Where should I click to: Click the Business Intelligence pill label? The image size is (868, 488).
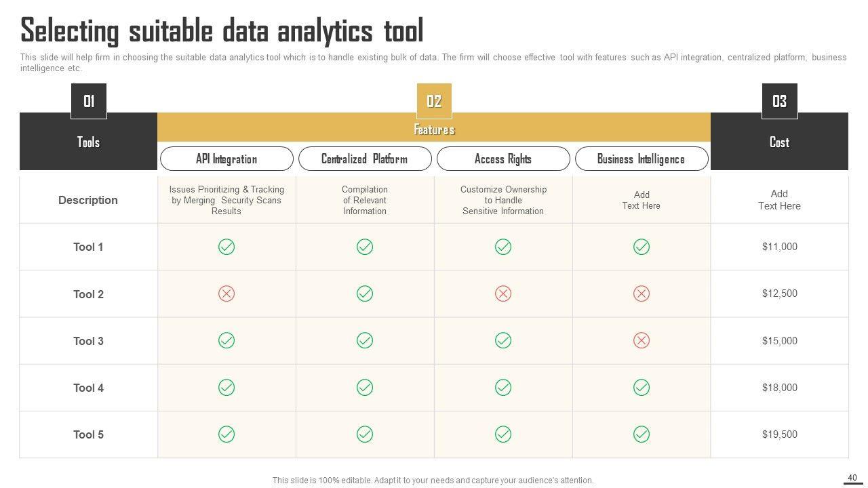point(642,159)
